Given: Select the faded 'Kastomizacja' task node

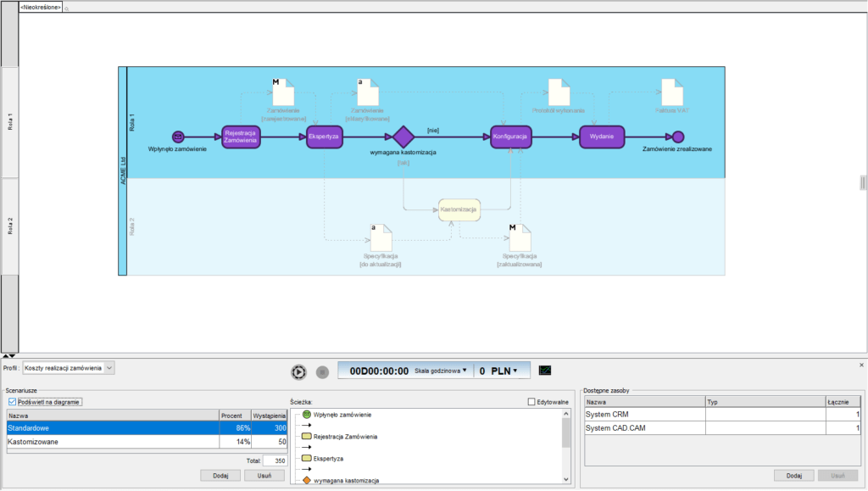Looking at the screenshot, I should point(459,209).
